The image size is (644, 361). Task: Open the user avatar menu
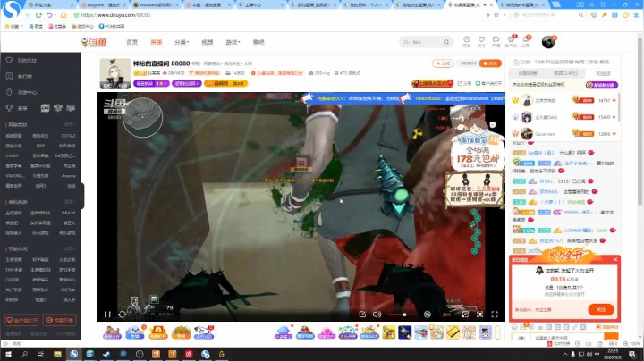(548, 41)
